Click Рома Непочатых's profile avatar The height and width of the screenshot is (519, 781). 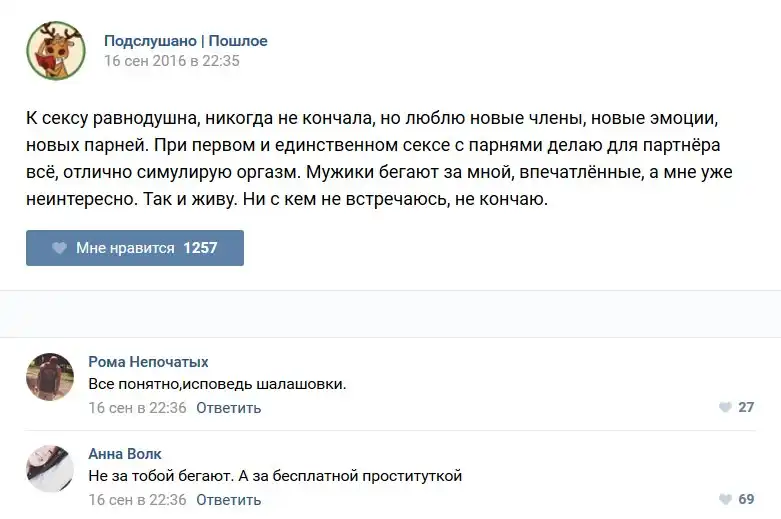tap(50, 377)
